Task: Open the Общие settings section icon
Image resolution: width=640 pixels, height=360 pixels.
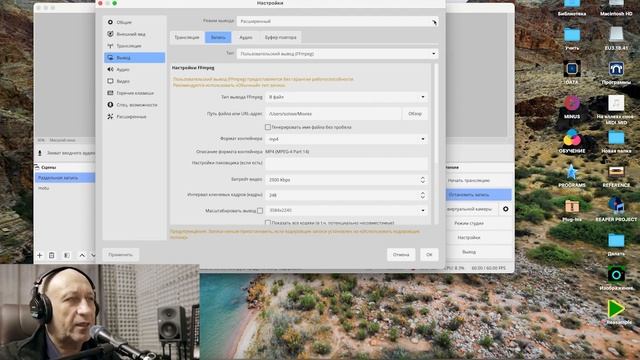Action: (x=110, y=22)
